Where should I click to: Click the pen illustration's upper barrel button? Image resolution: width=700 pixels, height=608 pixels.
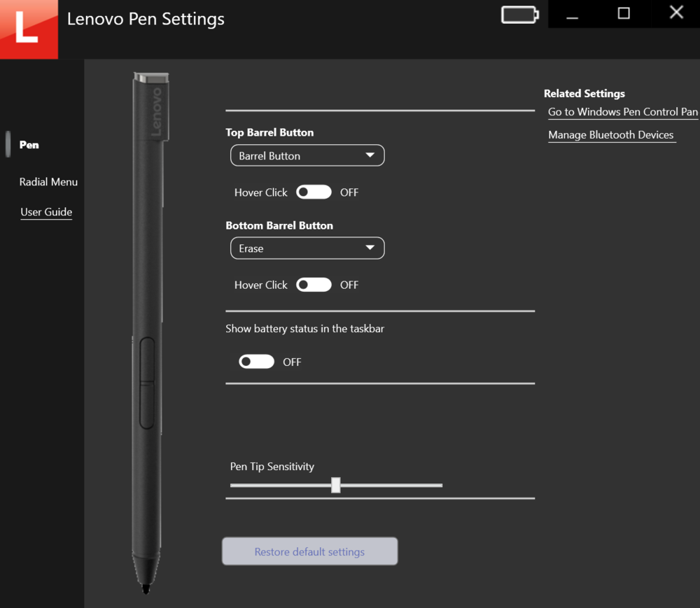point(147,360)
